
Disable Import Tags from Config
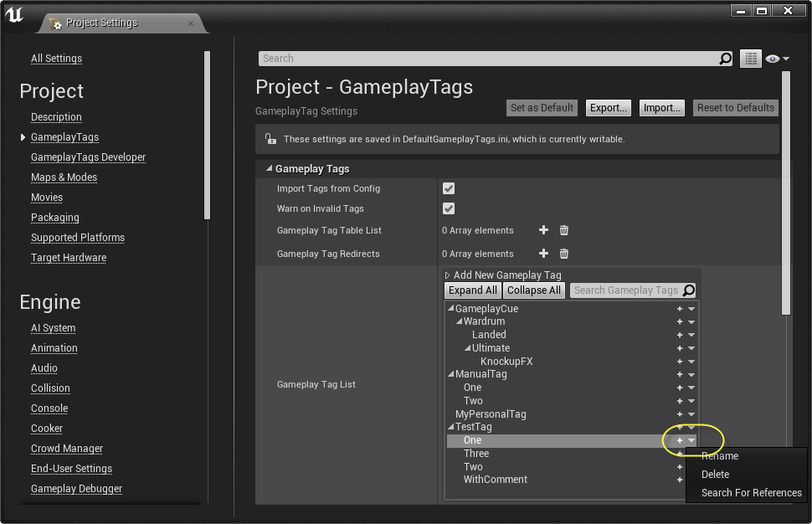(x=449, y=188)
